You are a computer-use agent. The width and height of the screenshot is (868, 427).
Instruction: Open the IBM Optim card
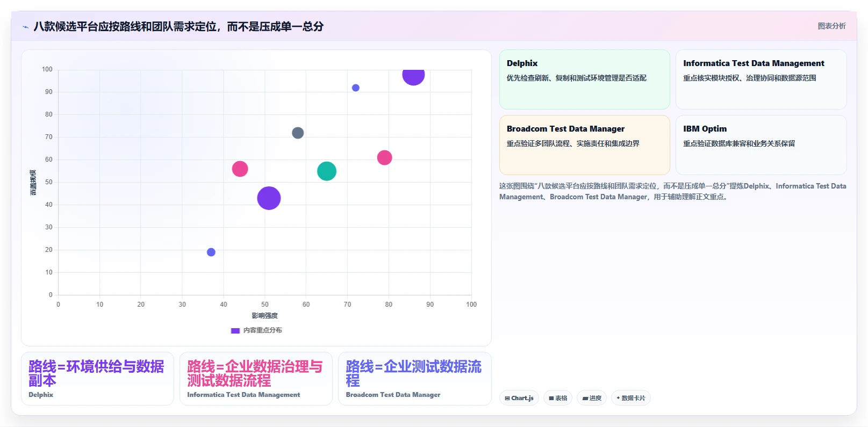tap(761, 145)
